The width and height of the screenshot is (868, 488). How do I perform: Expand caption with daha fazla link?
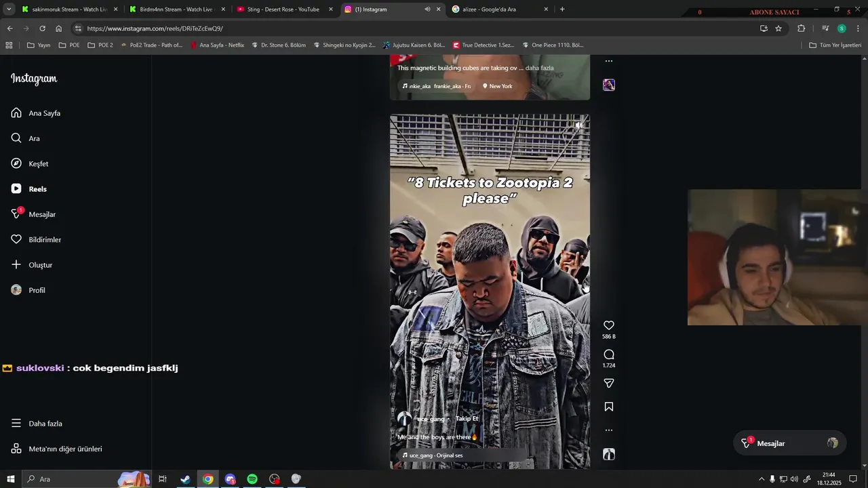[540, 68]
